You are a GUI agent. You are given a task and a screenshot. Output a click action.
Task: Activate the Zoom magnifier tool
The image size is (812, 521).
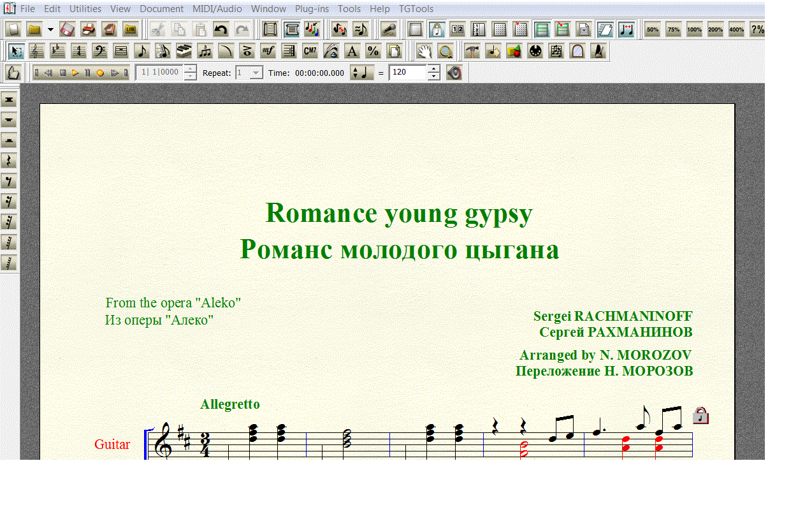446,51
